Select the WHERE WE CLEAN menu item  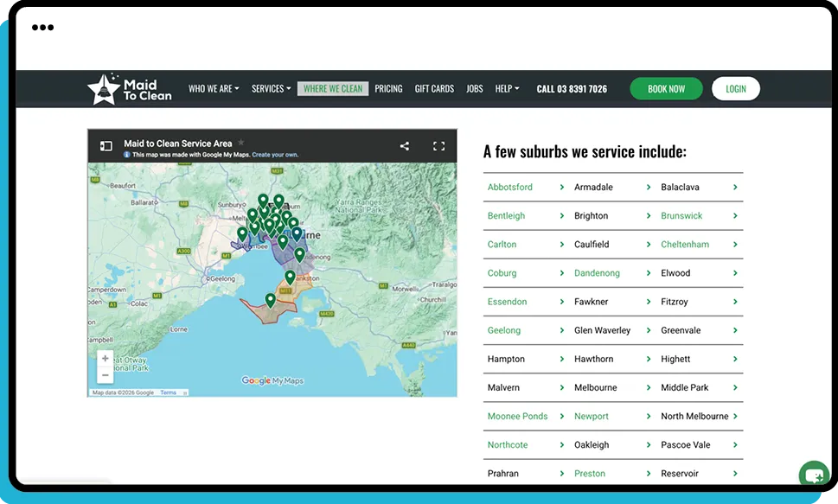tap(332, 88)
